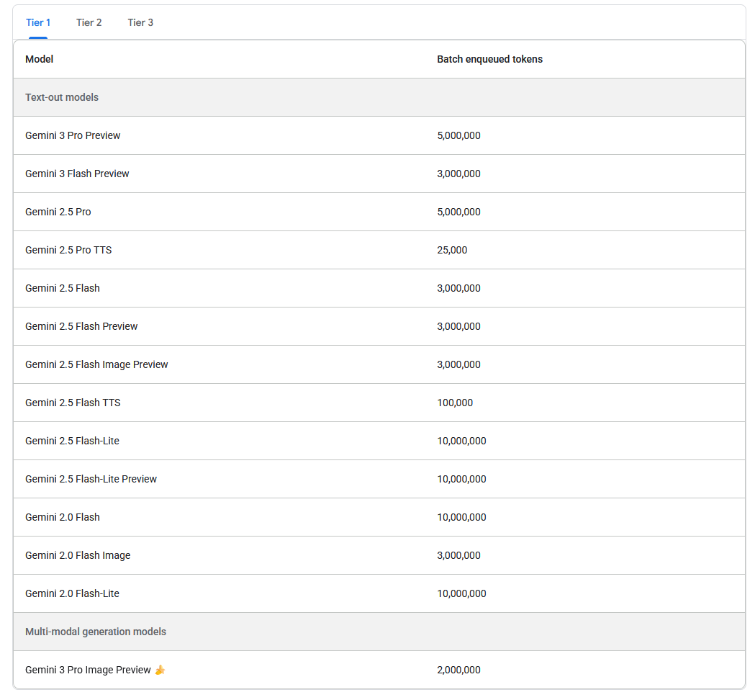
Task: Click the token value for Gemini 2.5 Flash-Lite Preview
Action: click(x=462, y=480)
